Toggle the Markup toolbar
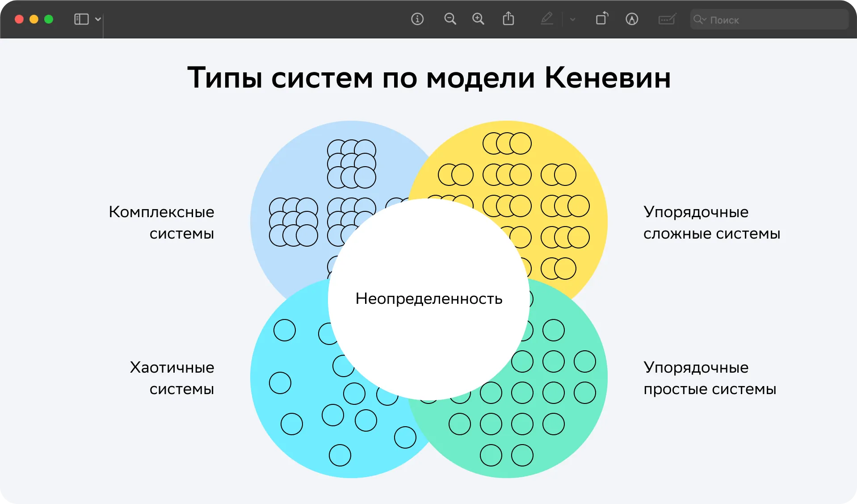Viewport: 857px width, 504px height. click(x=632, y=19)
